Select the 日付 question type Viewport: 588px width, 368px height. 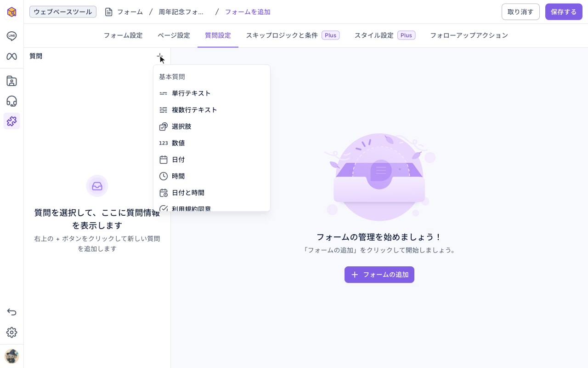coord(212,160)
